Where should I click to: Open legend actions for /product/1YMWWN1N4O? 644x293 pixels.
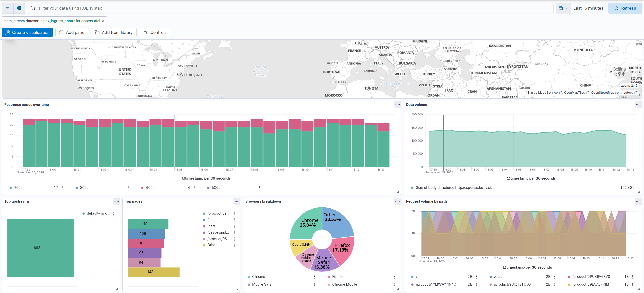point(476,284)
